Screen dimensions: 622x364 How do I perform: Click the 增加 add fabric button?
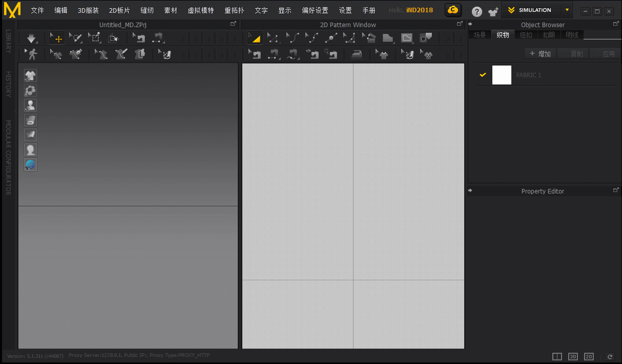point(540,53)
